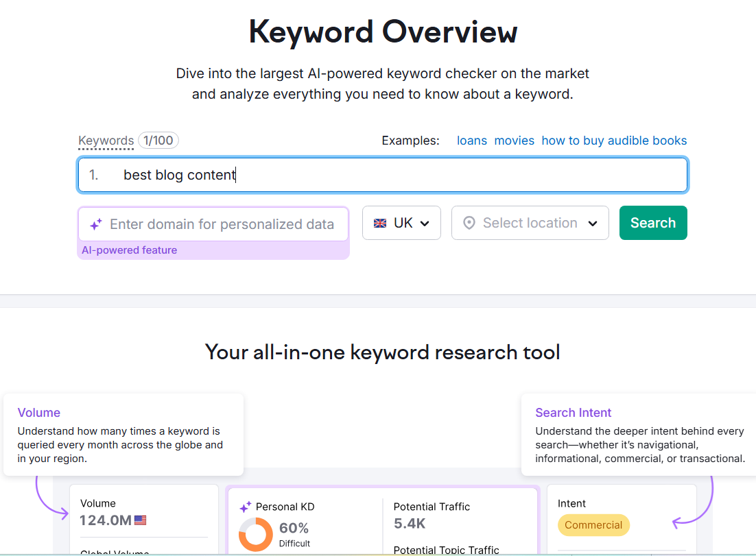Click the sparkle icon in the domain field

click(x=96, y=224)
